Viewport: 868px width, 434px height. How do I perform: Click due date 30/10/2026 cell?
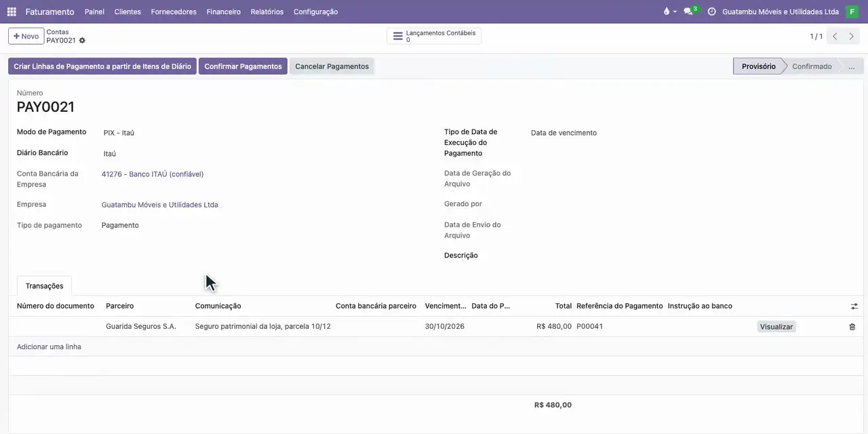tap(445, 327)
